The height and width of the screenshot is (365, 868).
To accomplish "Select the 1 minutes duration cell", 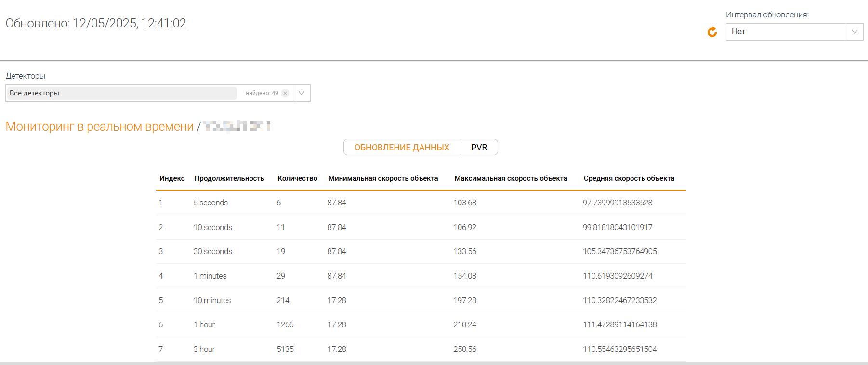I will [x=210, y=276].
